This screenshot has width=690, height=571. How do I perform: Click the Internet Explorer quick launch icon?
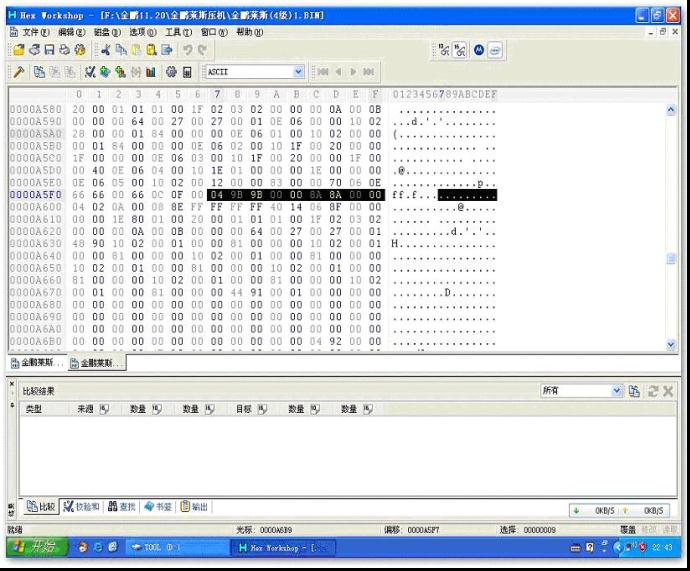[98, 547]
